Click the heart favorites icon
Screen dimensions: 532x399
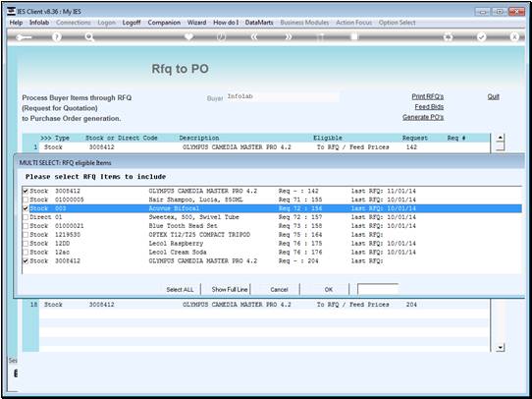pyautogui.click(x=188, y=36)
